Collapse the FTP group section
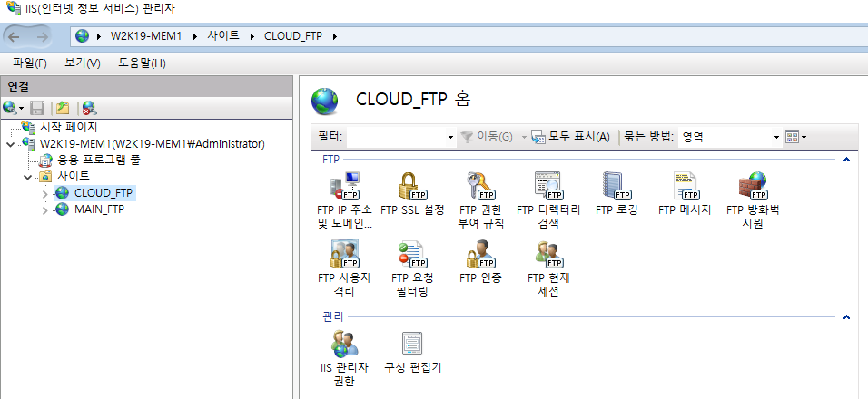 point(846,160)
